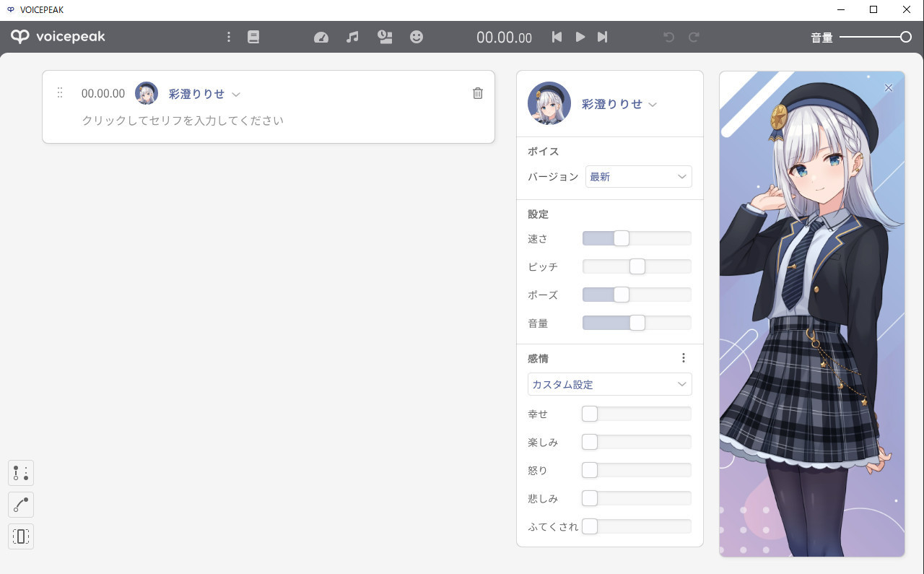The image size is (924, 574).
Task: Open the toolbar overflow kebab menu
Action: [229, 37]
